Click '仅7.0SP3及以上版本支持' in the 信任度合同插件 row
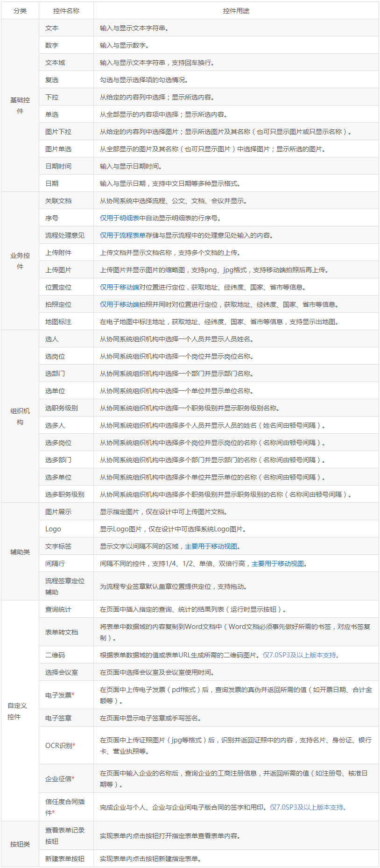 click(x=307, y=807)
